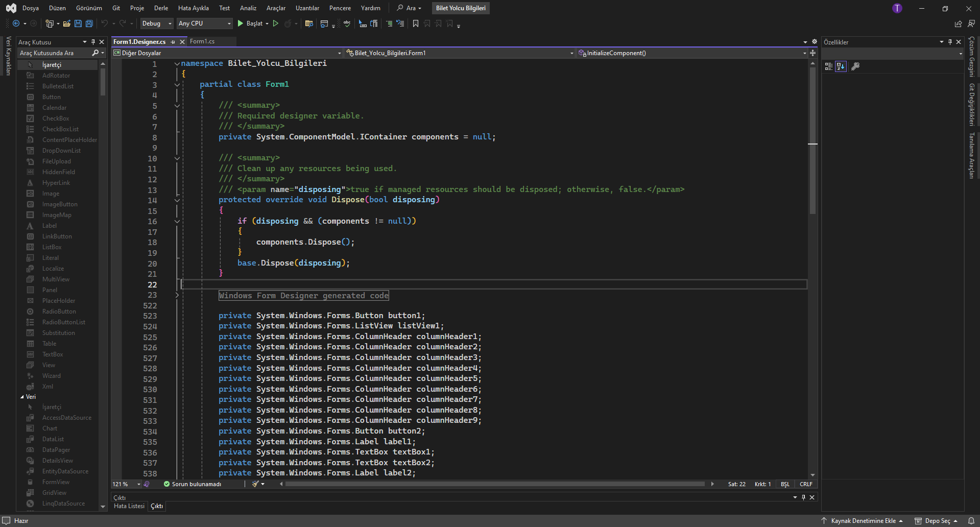The image size is (980, 527).
Task: Click Start Without Debugging outline arrow
Action: pos(276,23)
